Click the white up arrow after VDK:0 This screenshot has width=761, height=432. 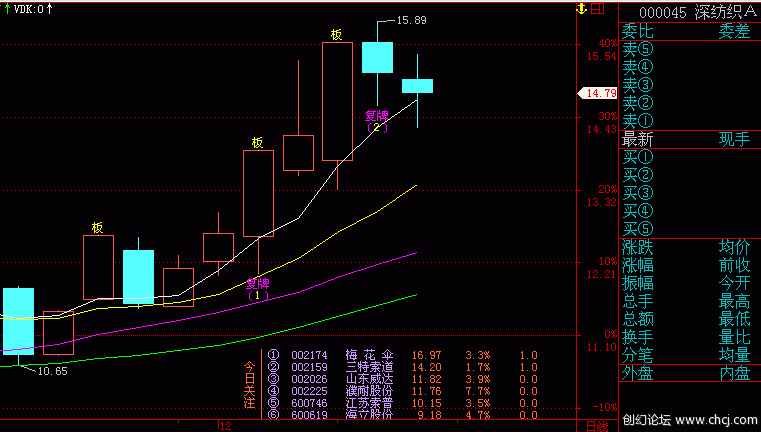(x=51, y=9)
